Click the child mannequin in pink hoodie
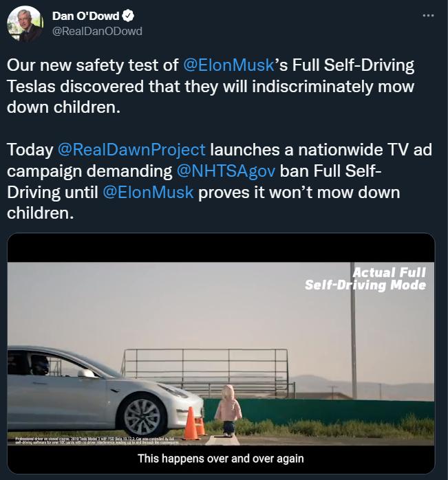Viewport: 448px width, 480px height. 228,410
